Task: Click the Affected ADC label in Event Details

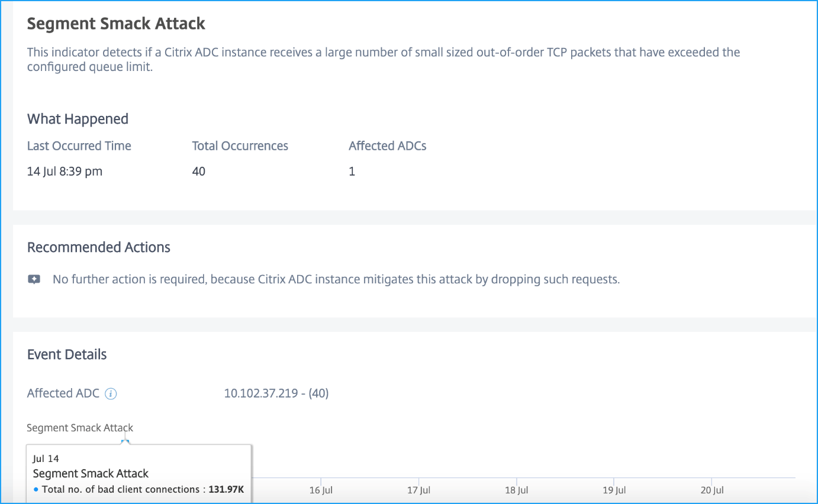Action: pos(63,393)
